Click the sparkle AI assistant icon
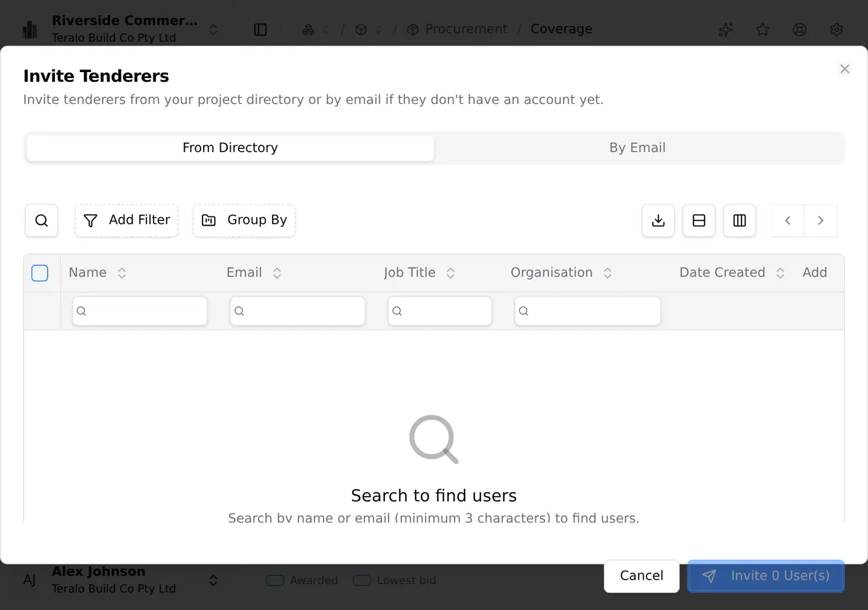868x610 pixels. pyautogui.click(x=726, y=29)
